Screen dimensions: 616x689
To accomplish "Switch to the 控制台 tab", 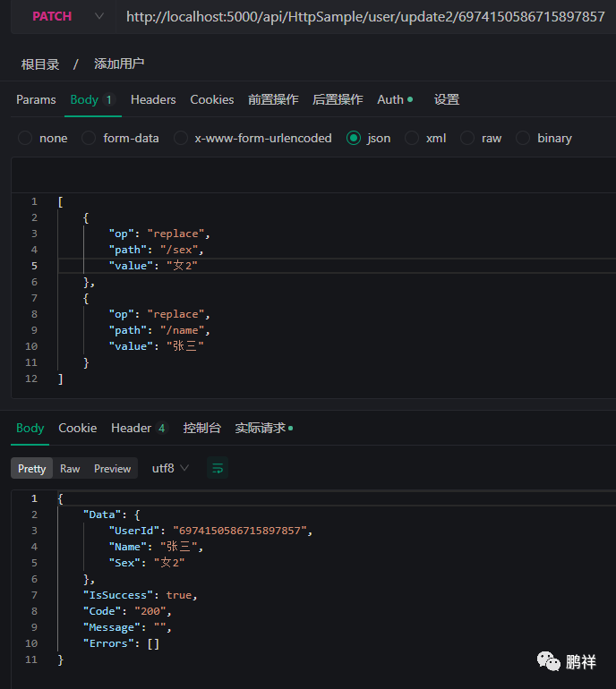I will (201, 428).
